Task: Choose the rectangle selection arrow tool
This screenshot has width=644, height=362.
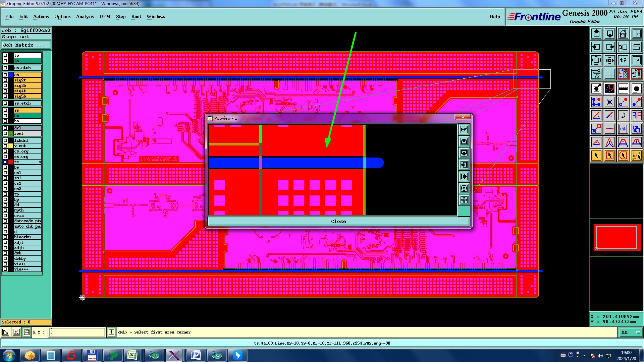Action: pyautogui.click(x=609, y=156)
